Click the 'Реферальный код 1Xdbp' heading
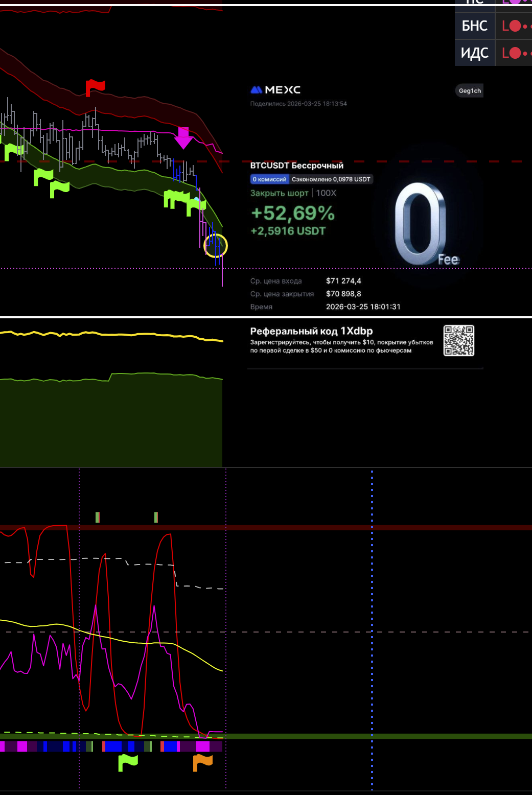Image resolution: width=532 pixels, height=795 pixels. [x=311, y=331]
